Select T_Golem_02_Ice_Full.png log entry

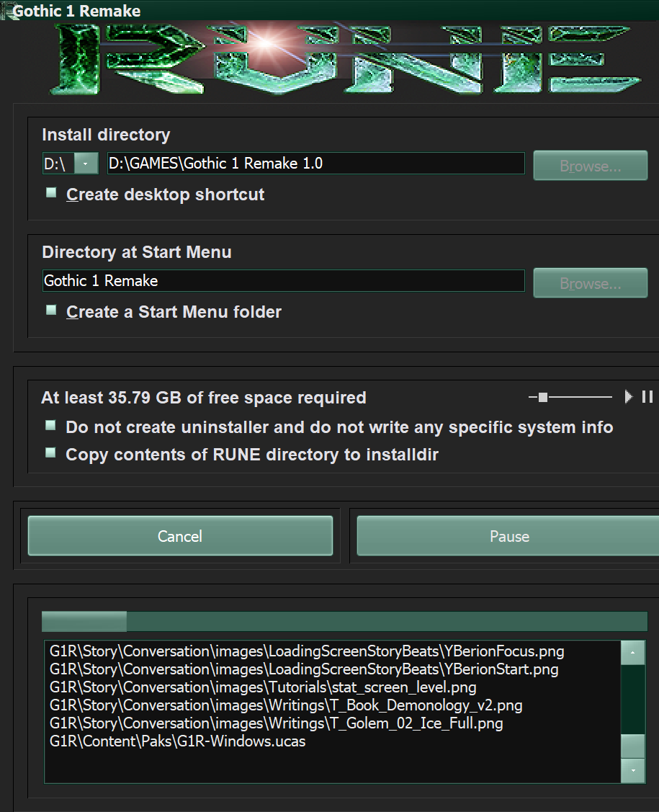tap(277, 723)
